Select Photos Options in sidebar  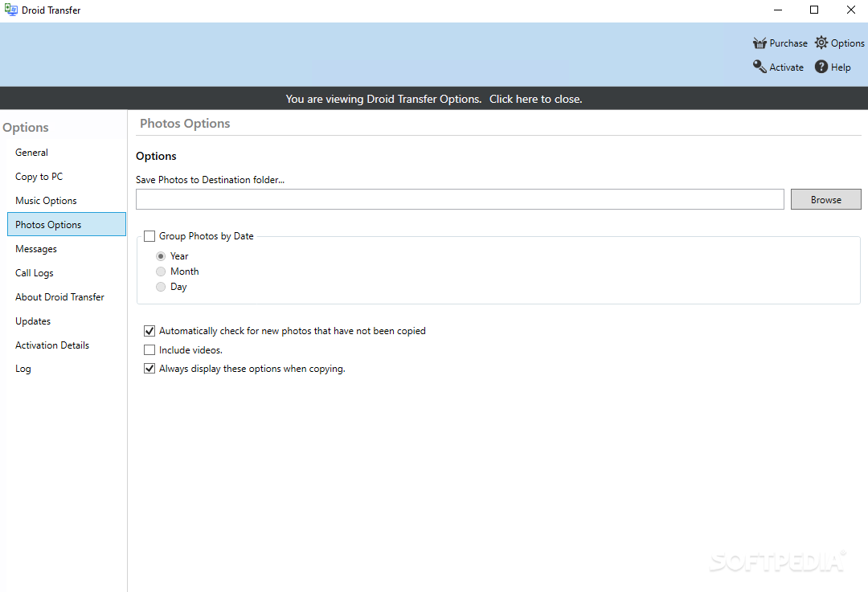click(x=67, y=224)
